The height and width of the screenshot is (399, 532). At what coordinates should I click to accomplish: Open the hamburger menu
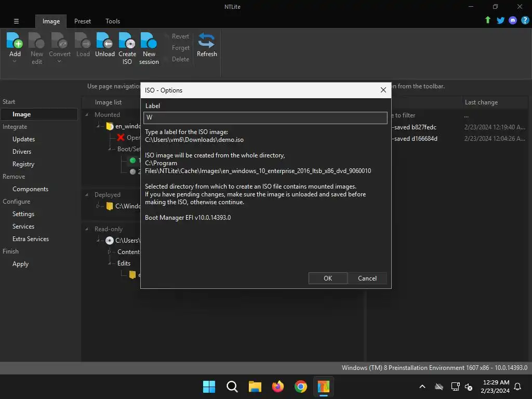pyautogui.click(x=16, y=21)
